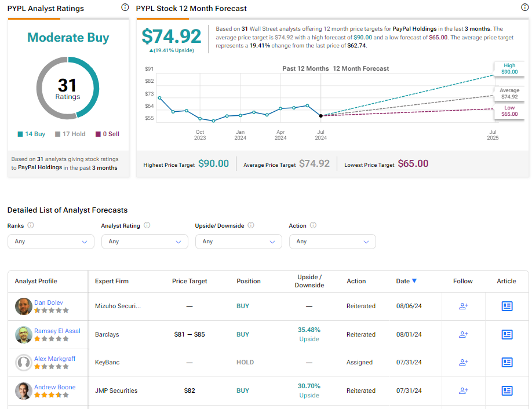Open Ramsey El Assal's profile photo
532x409 pixels.
[x=23, y=334]
